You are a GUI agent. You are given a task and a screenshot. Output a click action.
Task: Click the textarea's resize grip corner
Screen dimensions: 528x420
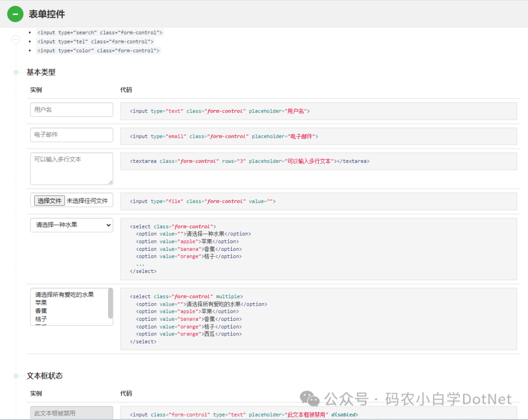pyautogui.click(x=110, y=182)
